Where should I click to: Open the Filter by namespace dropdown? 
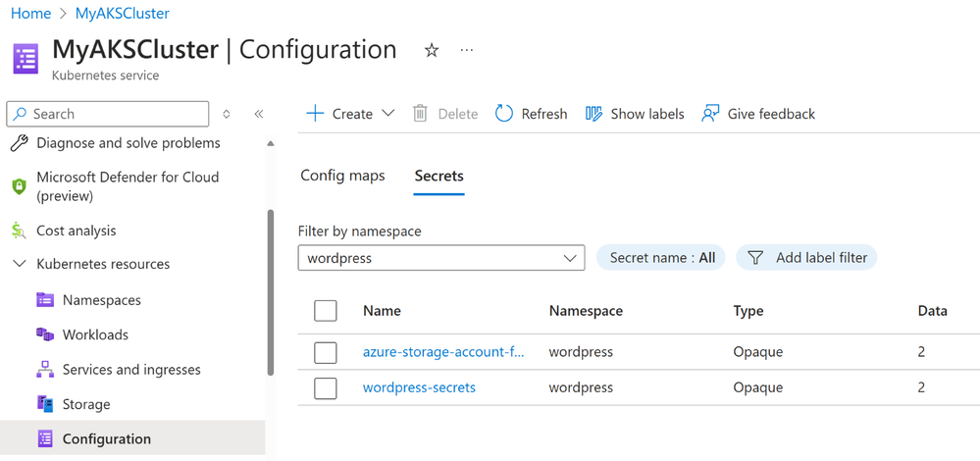441,257
